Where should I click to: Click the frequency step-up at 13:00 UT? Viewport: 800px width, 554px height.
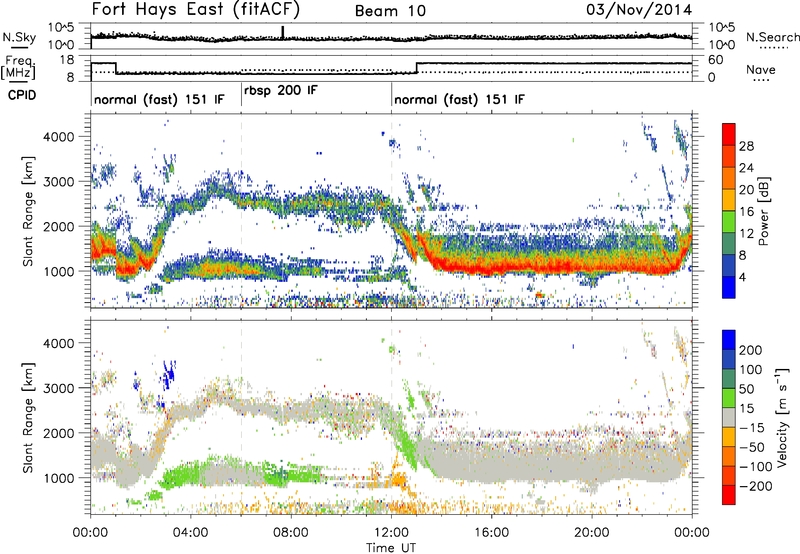tap(416, 68)
